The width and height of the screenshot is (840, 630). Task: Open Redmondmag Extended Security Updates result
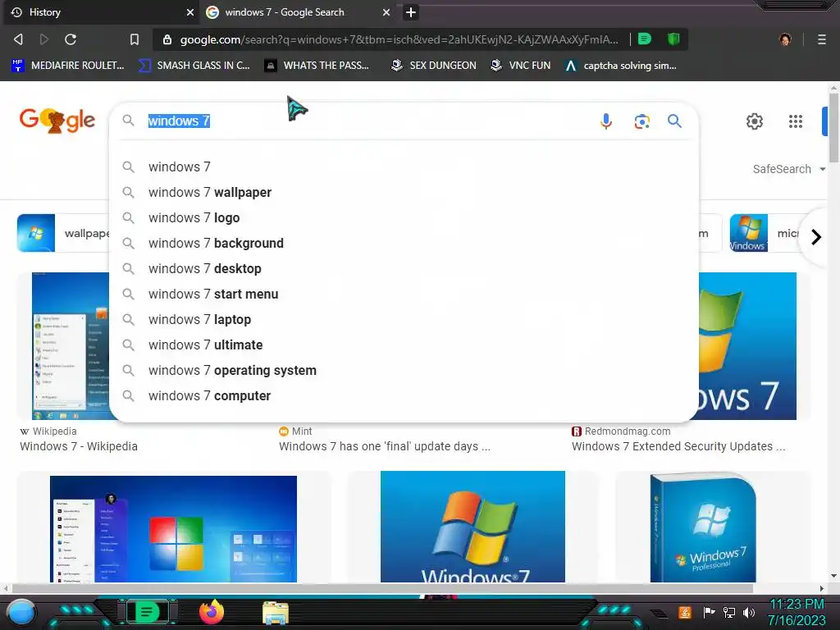coord(678,446)
